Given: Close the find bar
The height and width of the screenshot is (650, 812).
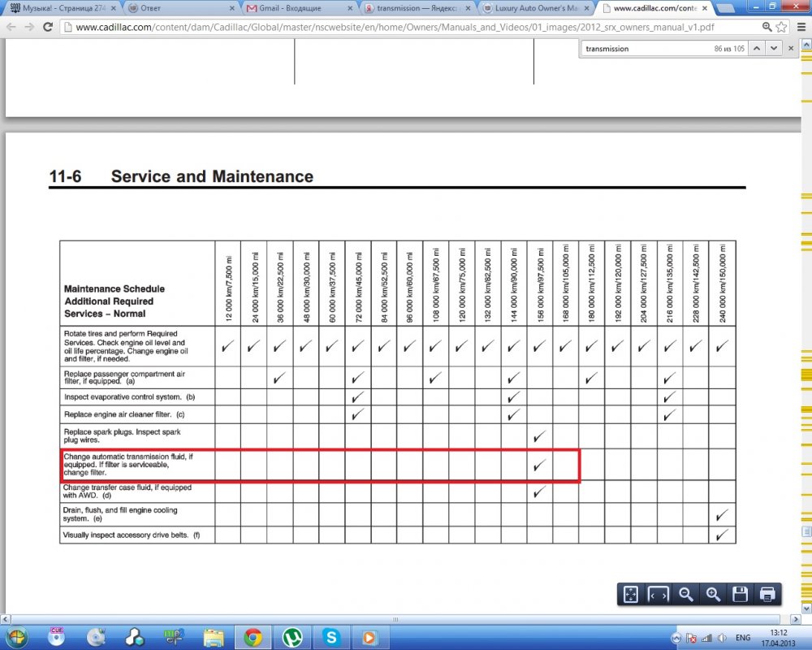Looking at the screenshot, I should [x=793, y=49].
